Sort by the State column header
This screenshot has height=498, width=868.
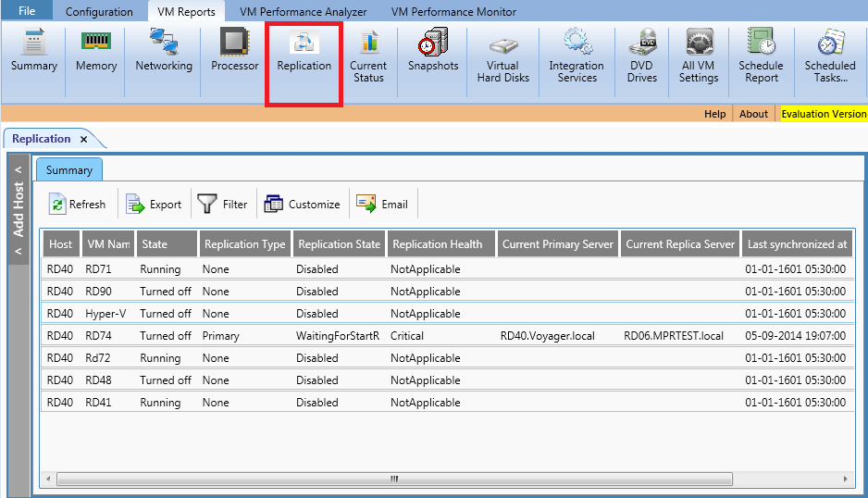pyautogui.click(x=167, y=244)
